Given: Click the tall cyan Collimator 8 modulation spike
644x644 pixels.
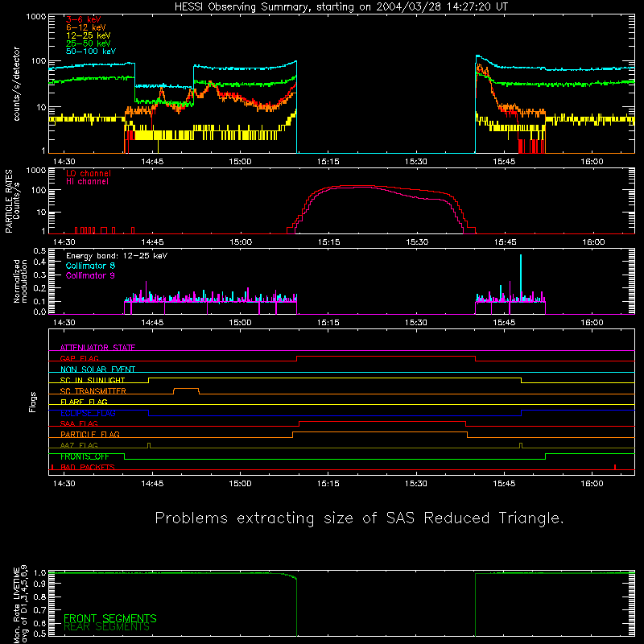Looking at the screenshot, I should pyautogui.click(x=521, y=278).
